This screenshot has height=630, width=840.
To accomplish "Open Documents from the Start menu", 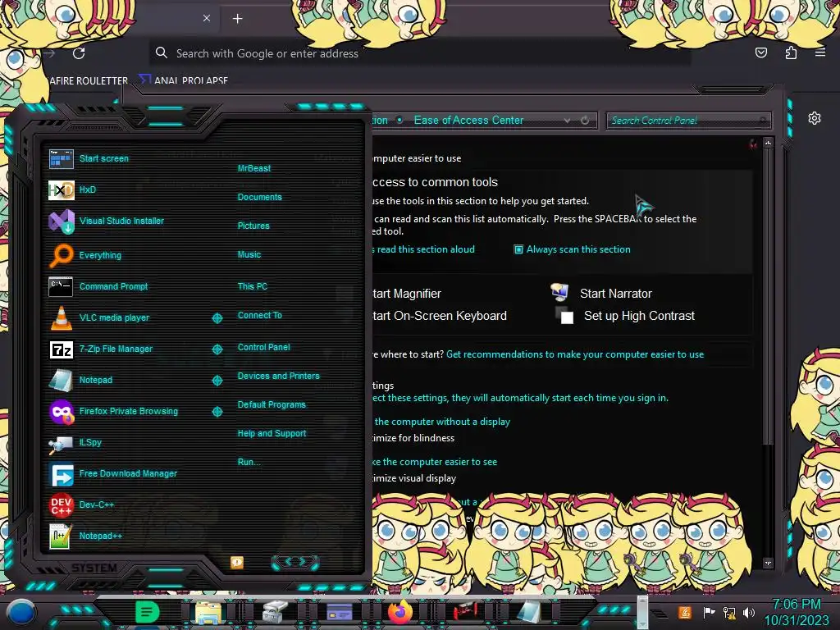I will [259, 197].
